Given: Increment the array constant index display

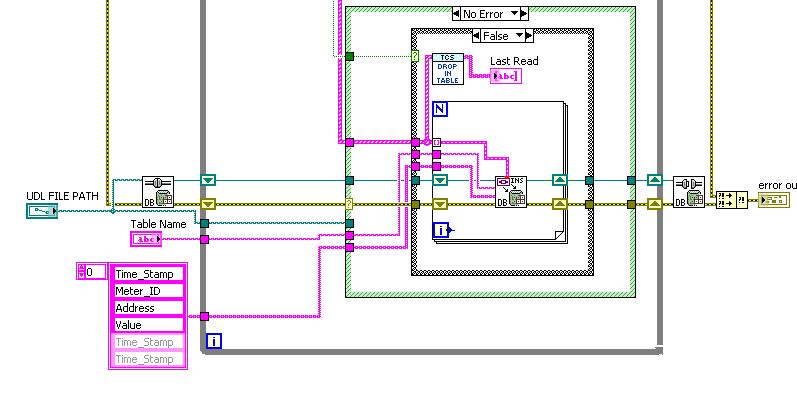Looking at the screenshot, I should tap(80, 268).
